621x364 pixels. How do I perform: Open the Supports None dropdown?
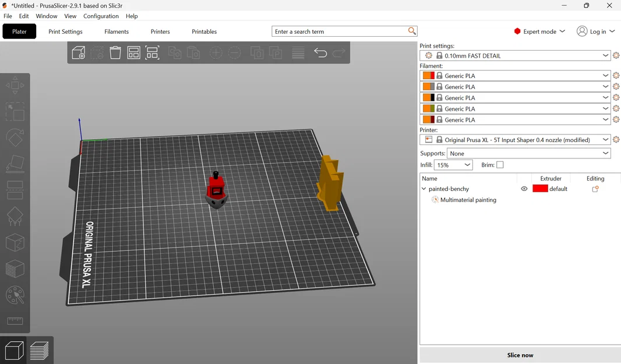[x=529, y=153]
